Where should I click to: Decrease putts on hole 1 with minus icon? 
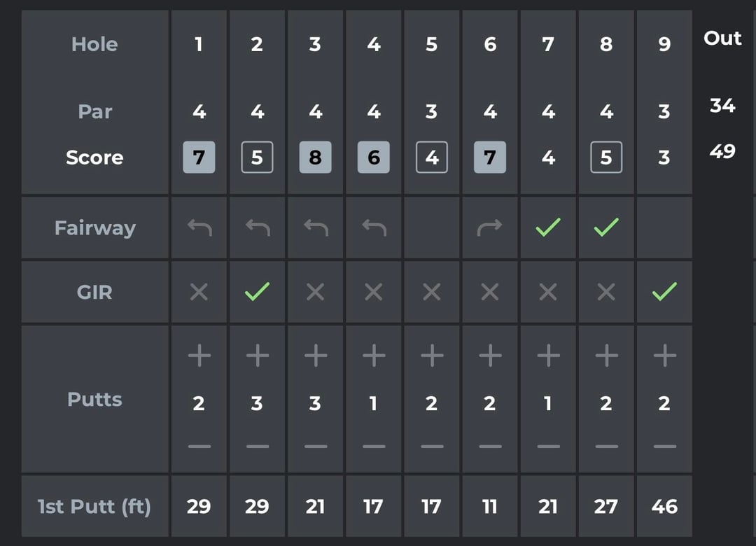[x=199, y=446]
